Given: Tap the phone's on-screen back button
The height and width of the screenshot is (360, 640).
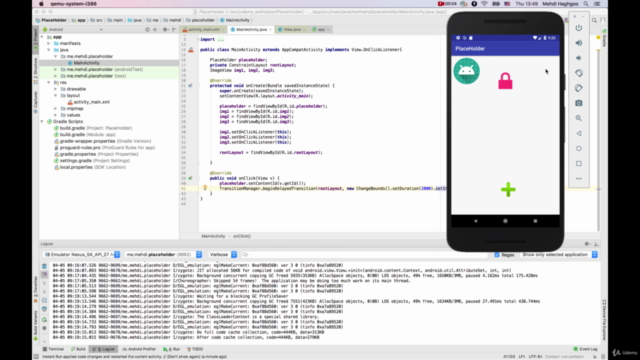Looking at the screenshot, I should 476,221.
